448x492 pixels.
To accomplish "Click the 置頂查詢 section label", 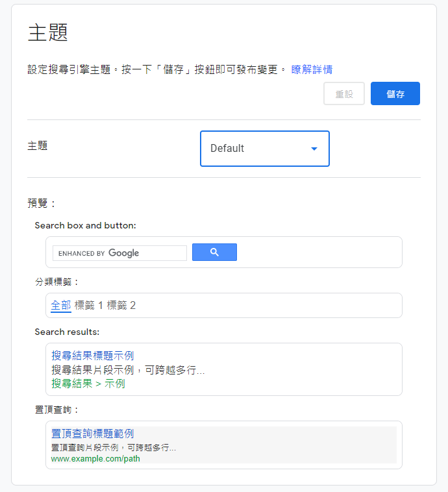I will [56, 410].
